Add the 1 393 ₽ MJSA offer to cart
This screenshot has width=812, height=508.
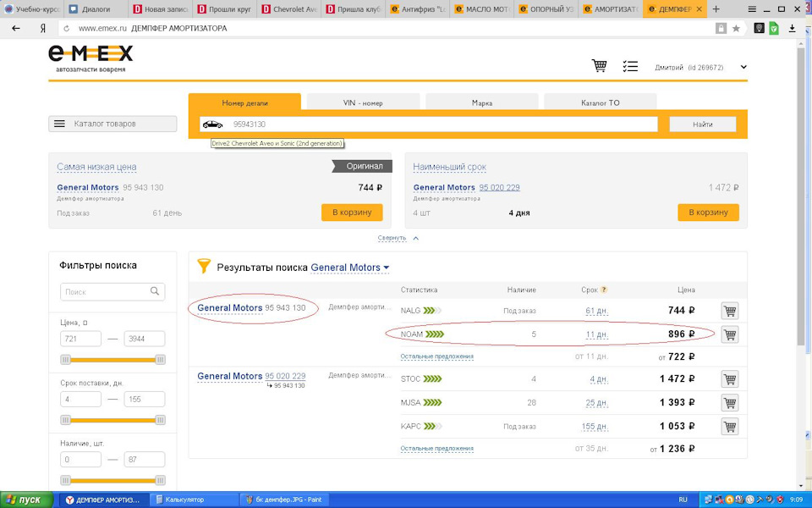point(730,403)
